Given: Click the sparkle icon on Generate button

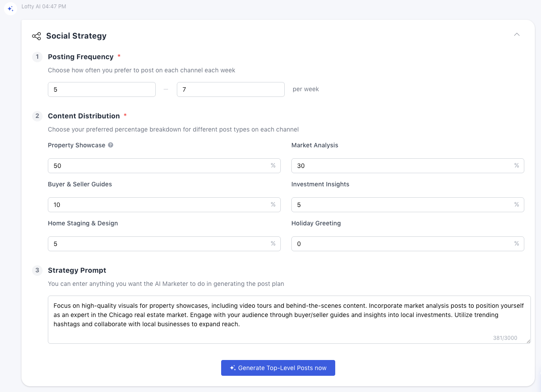Looking at the screenshot, I should (233, 368).
